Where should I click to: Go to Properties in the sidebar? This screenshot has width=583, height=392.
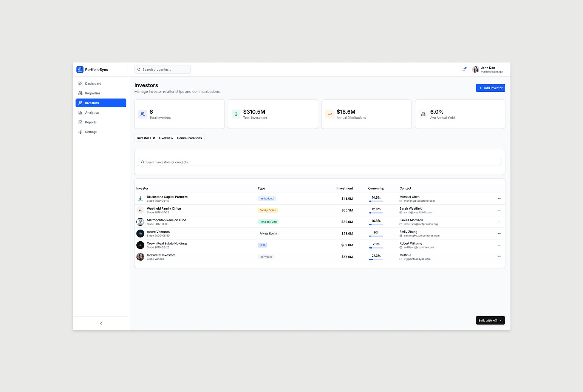coord(101,93)
